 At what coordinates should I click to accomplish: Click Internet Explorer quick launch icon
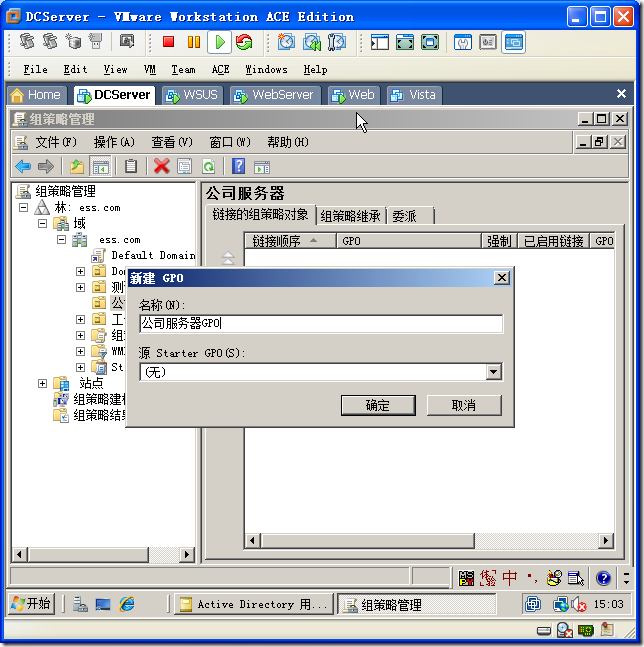coord(127,604)
